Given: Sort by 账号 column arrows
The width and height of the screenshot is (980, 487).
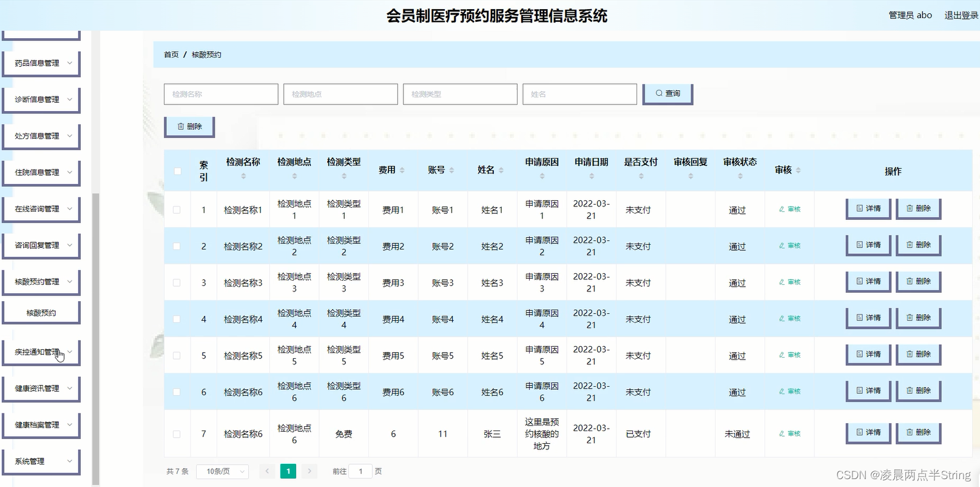Looking at the screenshot, I should click(x=451, y=171).
